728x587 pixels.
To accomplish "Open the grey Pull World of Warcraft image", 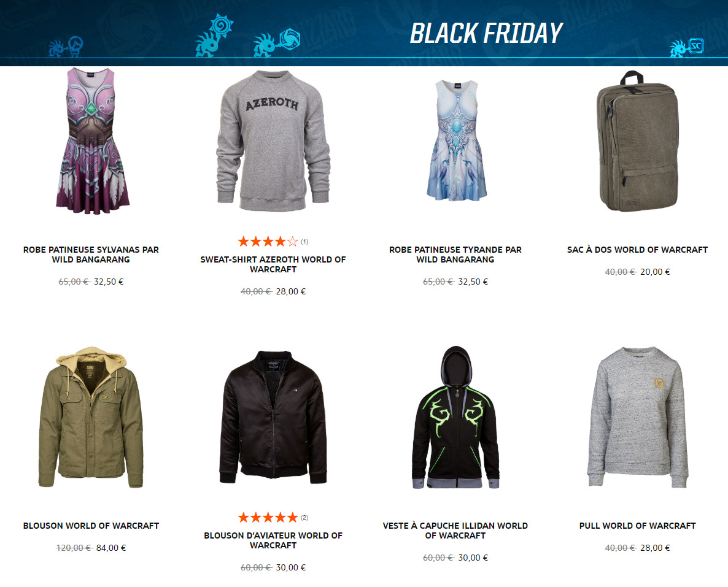I will [637, 416].
